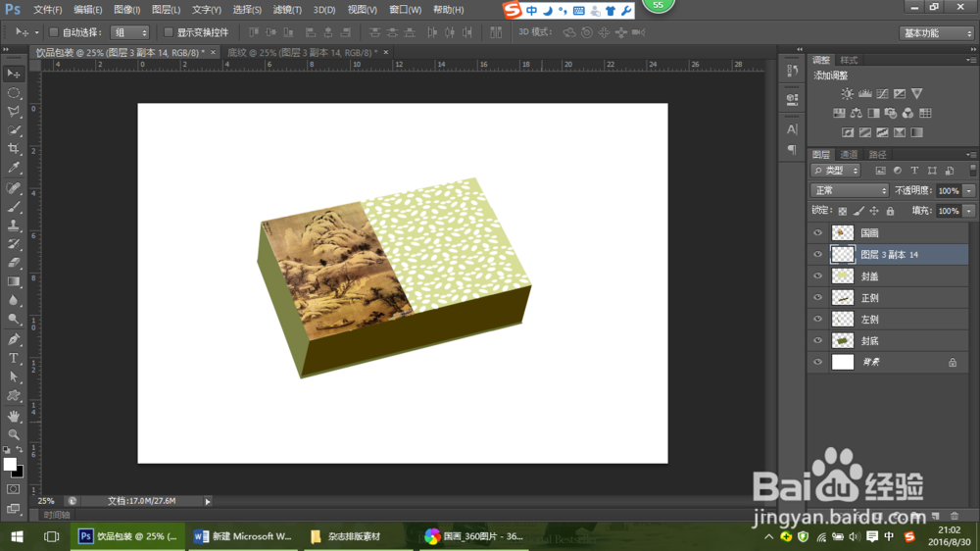Click the zoom level 25% field
The image size is (980, 551).
click(x=46, y=501)
